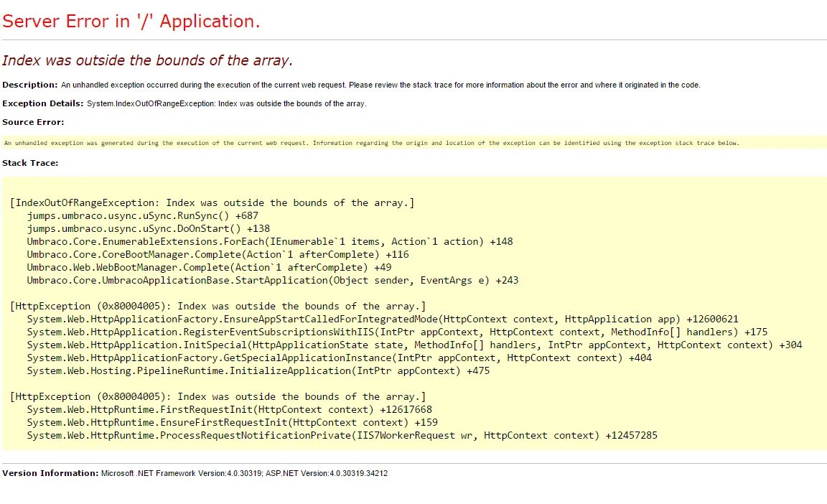Click the 'GetSpecialApplicationInstance' stack line

[x=339, y=358]
